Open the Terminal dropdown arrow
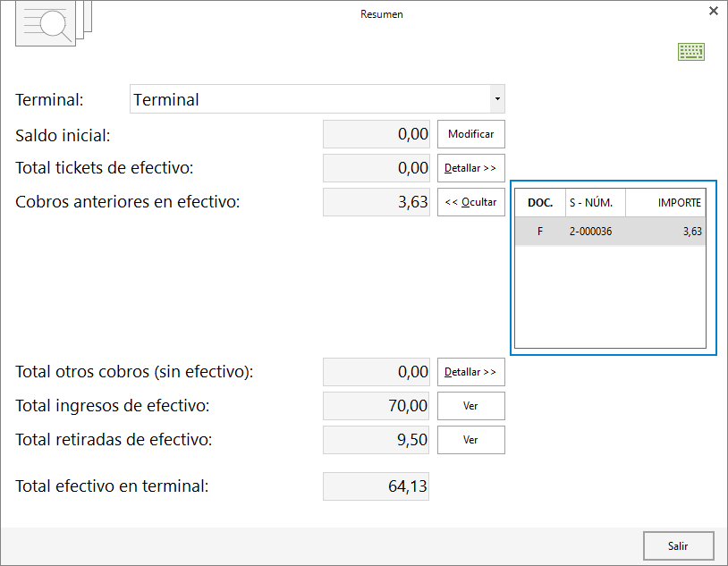The width and height of the screenshot is (728, 566). pyautogui.click(x=497, y=99)
